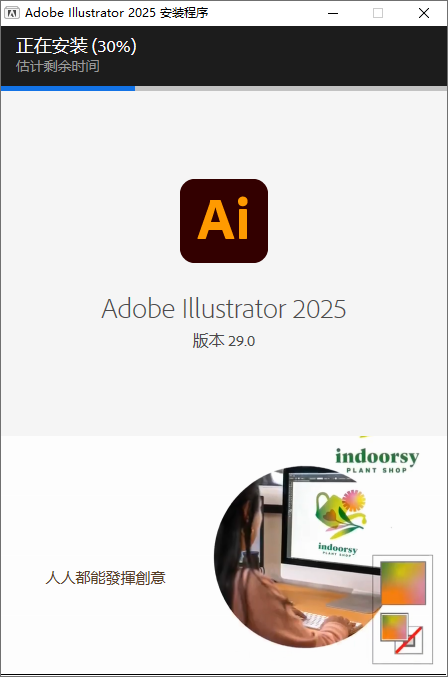Click the Adobe Illustrator 2025 heading
This screenshot has height=677, width=448.
(x=224, y=308)
